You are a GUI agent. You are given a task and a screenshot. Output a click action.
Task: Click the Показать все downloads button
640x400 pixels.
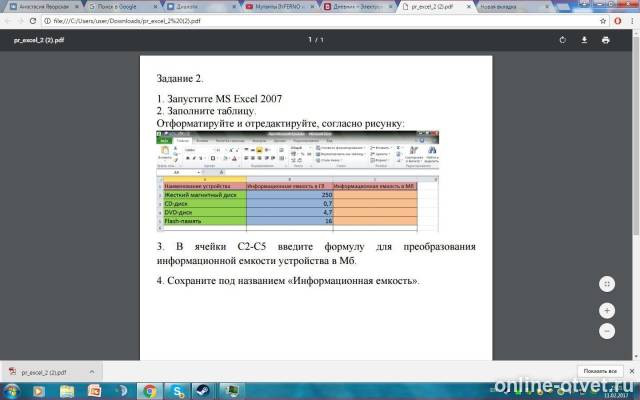[x=600, y=371]
